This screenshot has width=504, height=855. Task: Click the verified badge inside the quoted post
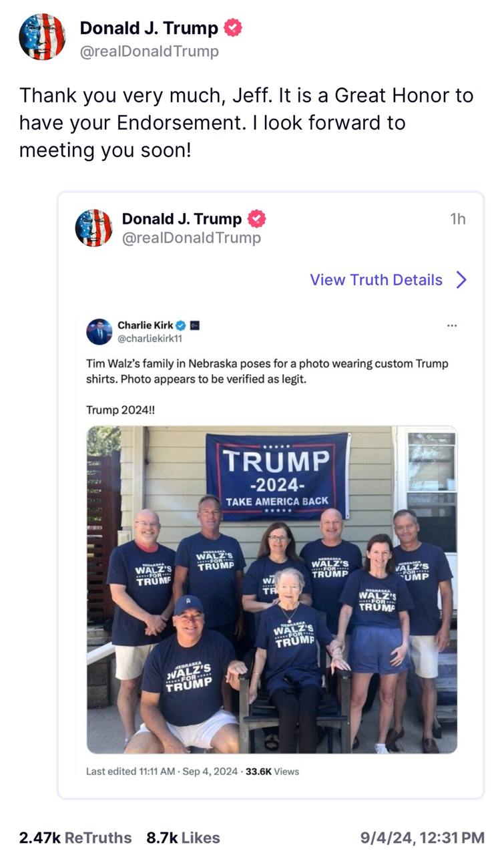pyautogui.click(x=257, y=218)
